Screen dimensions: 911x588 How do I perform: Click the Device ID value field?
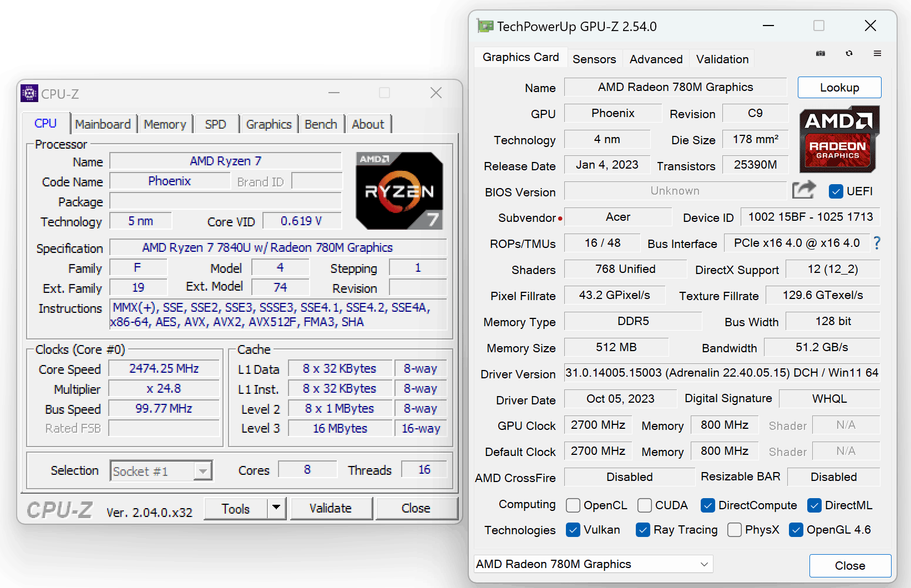pyautogui.click(x=811, y=217)
